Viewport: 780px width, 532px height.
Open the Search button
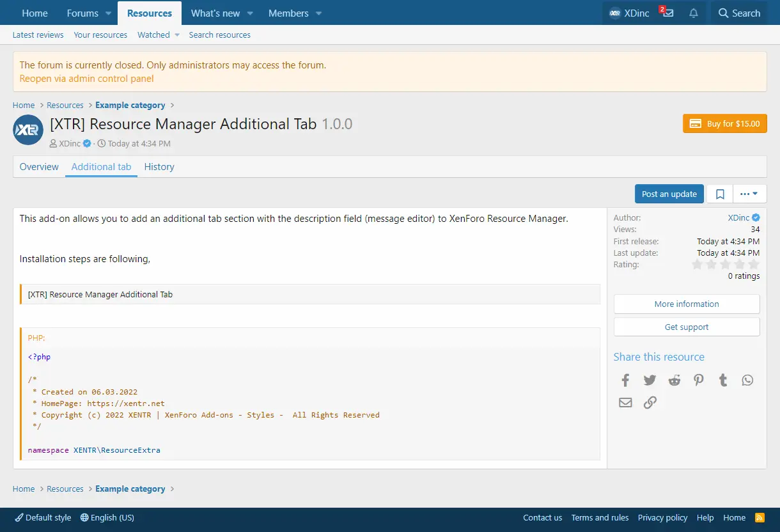(x=739, y=13)
